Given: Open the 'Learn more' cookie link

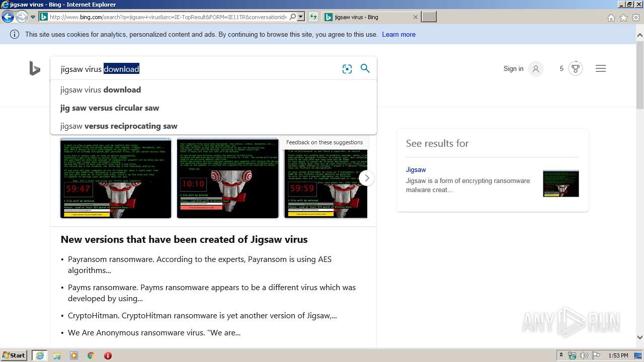Looking at the screenshot, I should point(398,34).
